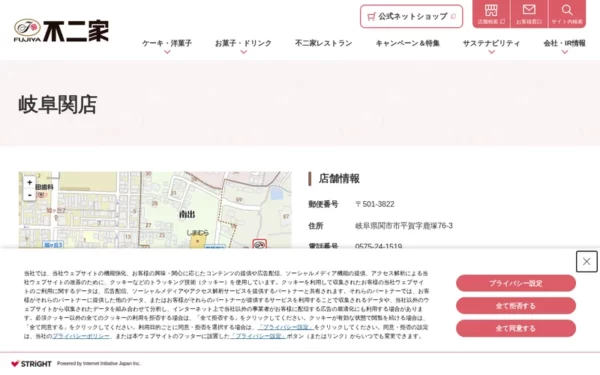Open the お菓子・ドリンク menu

(243, 43)
